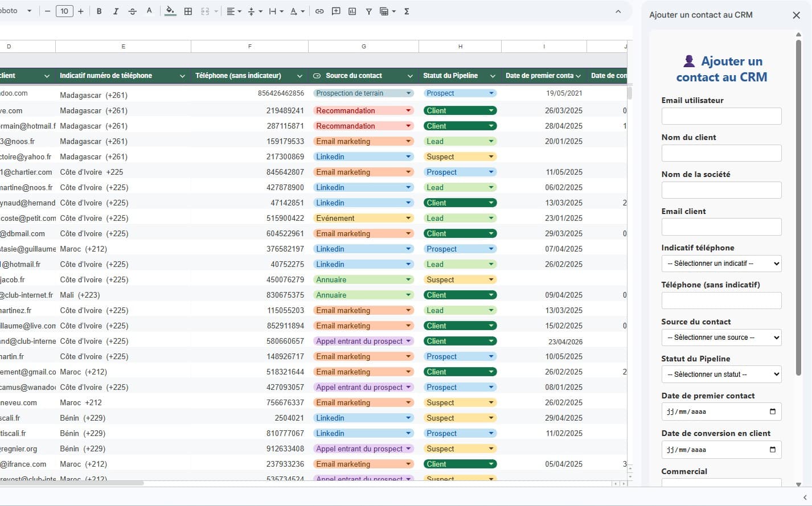Click the functions sigma icon
This screenshot has width=812, height=506.
(x=407, y=11)
